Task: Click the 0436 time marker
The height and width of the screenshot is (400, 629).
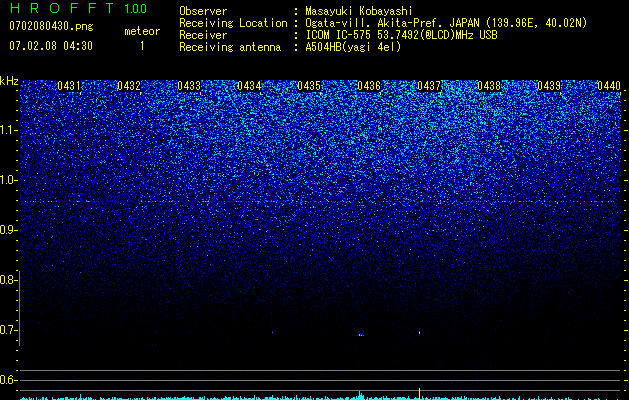Action: (x=369, y=86)
